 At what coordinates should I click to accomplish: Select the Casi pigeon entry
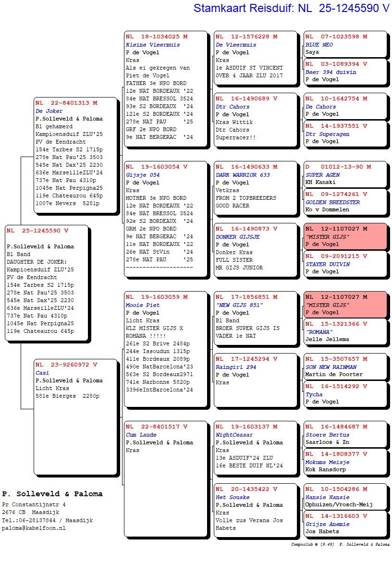click(x=75, y=383)
